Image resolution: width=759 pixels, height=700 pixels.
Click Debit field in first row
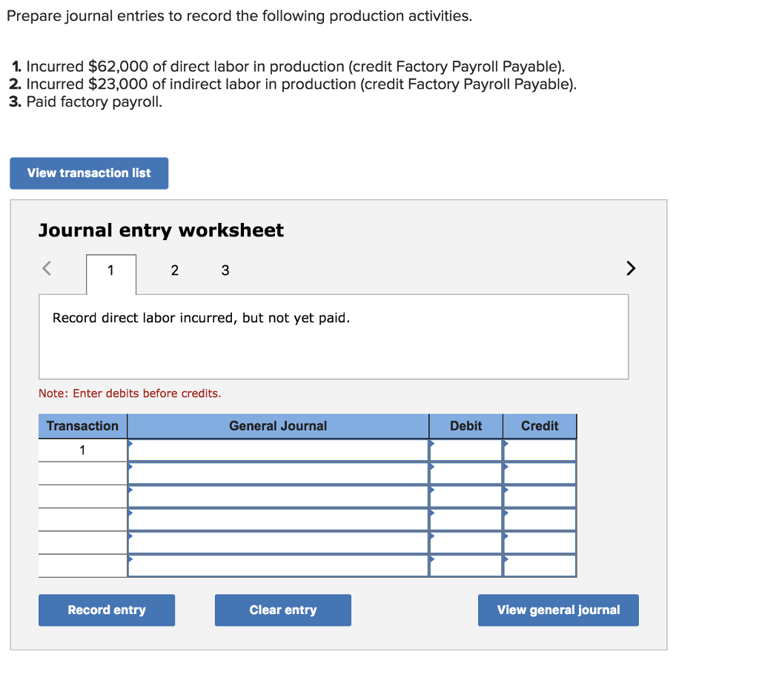[x=465, y=450]
